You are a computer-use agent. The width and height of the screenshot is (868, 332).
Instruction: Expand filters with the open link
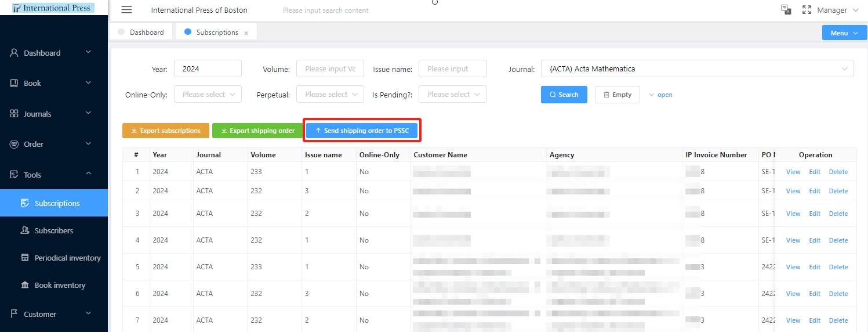[x=661, y=95]
